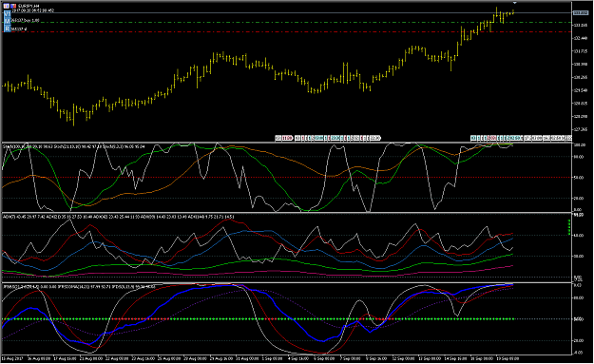
Task: Select the red dashed stop level line
Action: tap(288, 31)
